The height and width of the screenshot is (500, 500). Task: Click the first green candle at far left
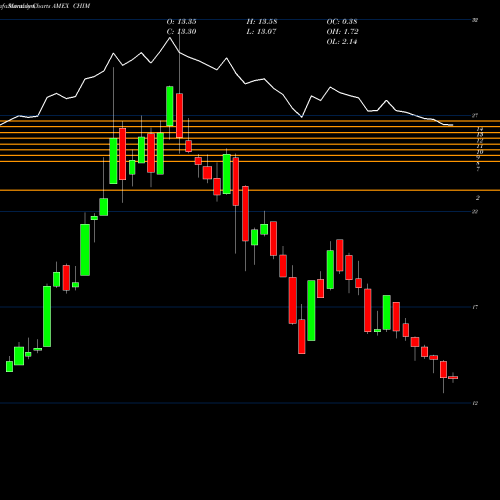coord(10,366)
